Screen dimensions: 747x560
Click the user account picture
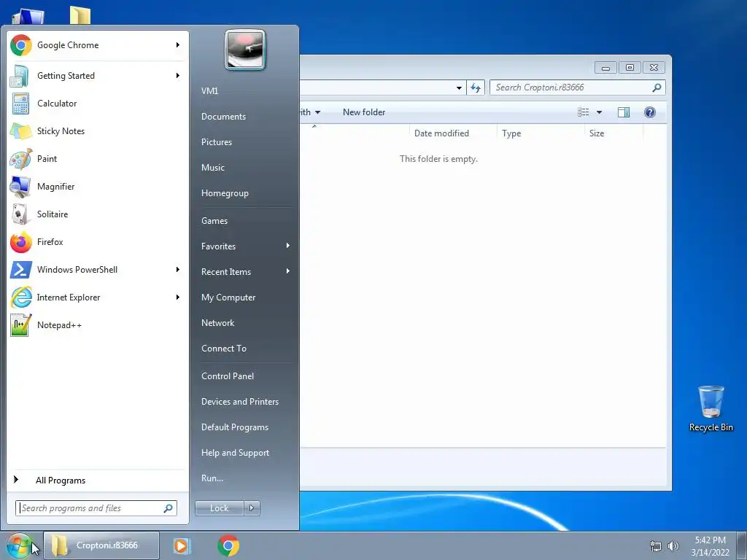pos(245,50)
